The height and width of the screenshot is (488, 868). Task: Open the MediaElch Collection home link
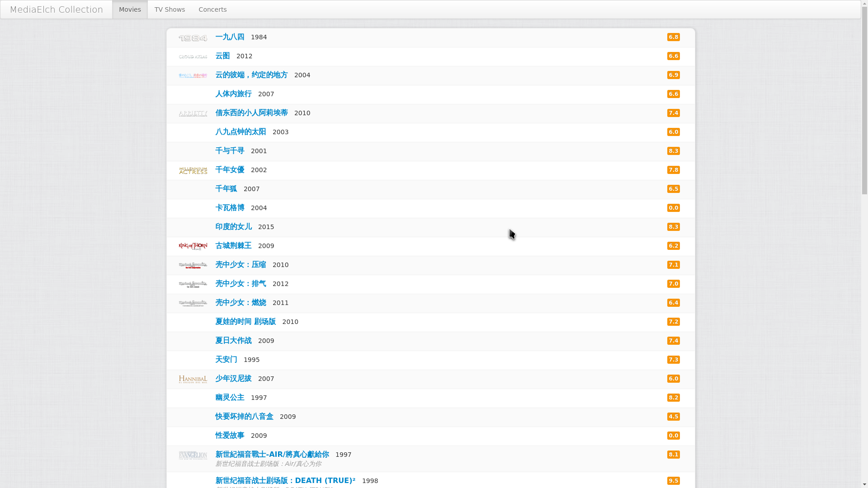(x=57, y=9)
